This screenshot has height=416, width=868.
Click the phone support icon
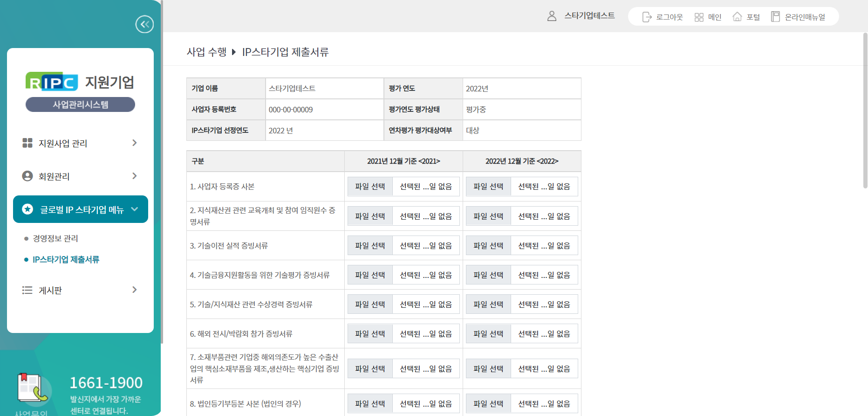pos(33,388)
